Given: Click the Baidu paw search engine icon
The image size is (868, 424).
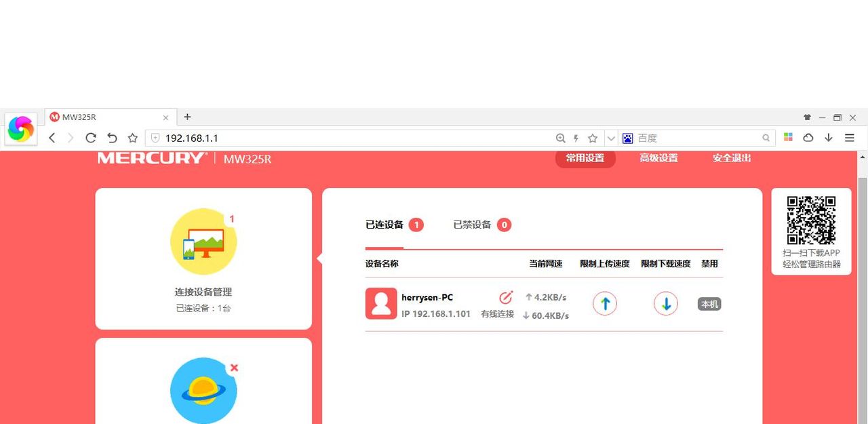Looking at the screenshot, I should 627,138.
